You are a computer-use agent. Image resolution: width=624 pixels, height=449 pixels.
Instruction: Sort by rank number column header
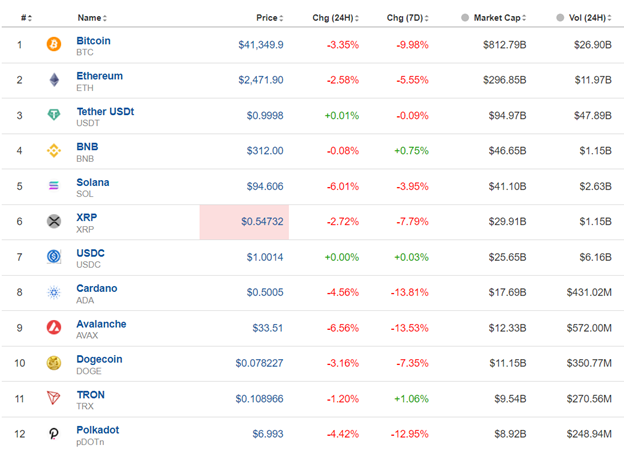point(26,18)
